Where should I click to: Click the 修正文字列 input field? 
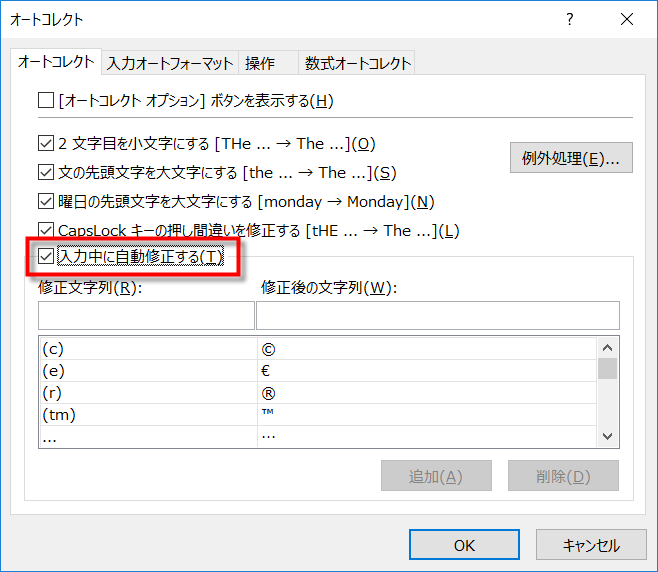146,316
